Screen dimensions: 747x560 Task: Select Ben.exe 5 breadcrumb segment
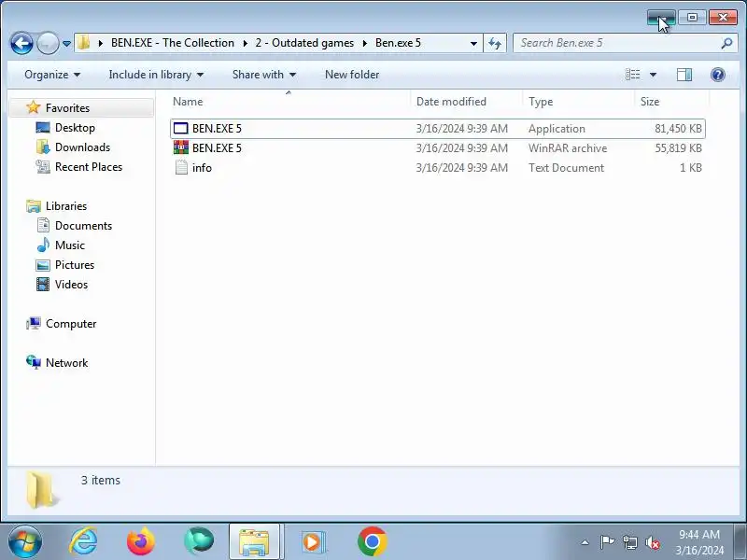398,43
